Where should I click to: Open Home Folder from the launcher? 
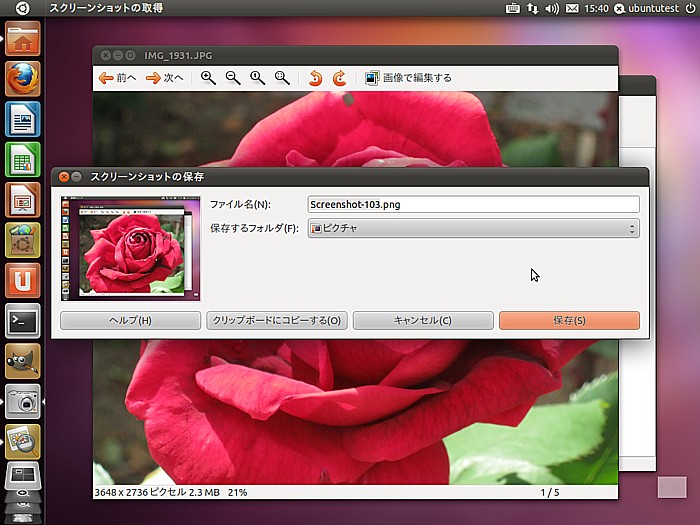23,39
